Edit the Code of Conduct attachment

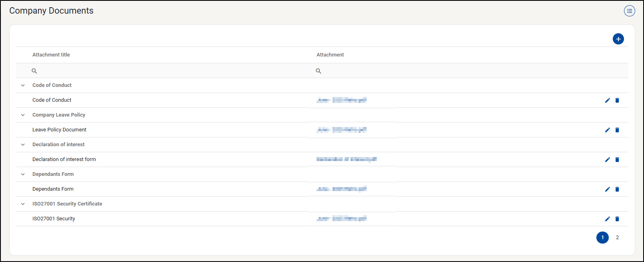[x=607, y=100]
